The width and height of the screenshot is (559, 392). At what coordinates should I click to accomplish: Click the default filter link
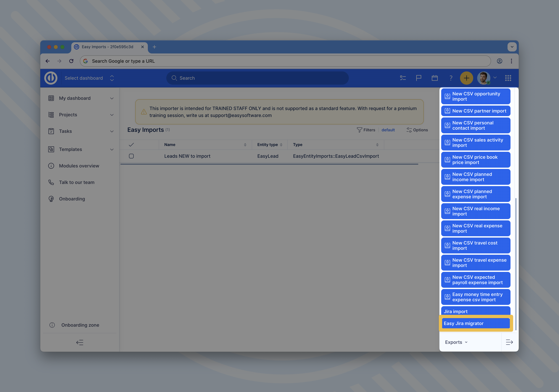(388, 130)
